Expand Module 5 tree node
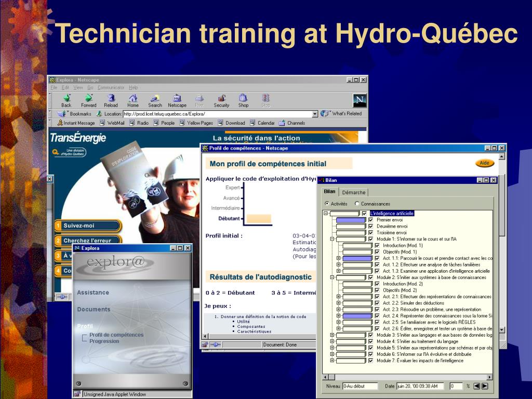 [332, 348]
